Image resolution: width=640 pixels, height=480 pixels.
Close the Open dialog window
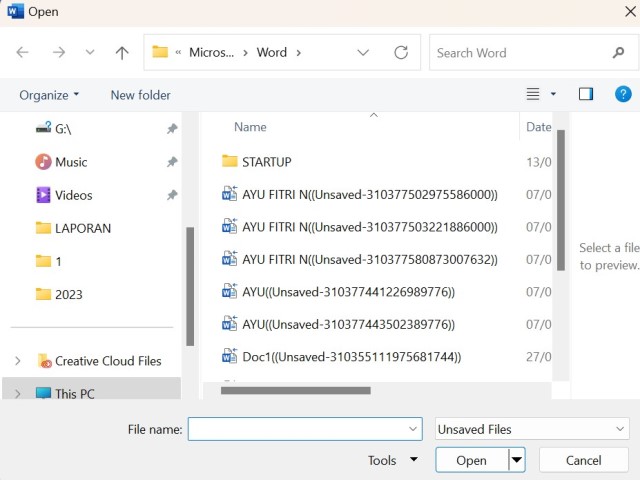coord(630,12)
